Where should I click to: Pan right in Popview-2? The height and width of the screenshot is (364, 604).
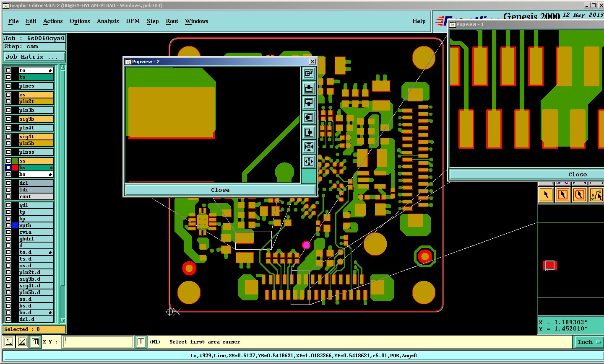(309, 132)
